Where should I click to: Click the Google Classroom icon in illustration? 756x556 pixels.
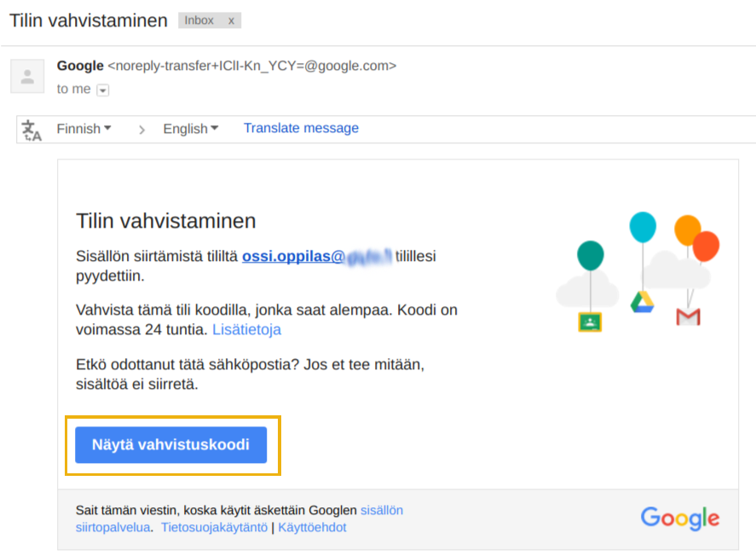click(590, 321)
